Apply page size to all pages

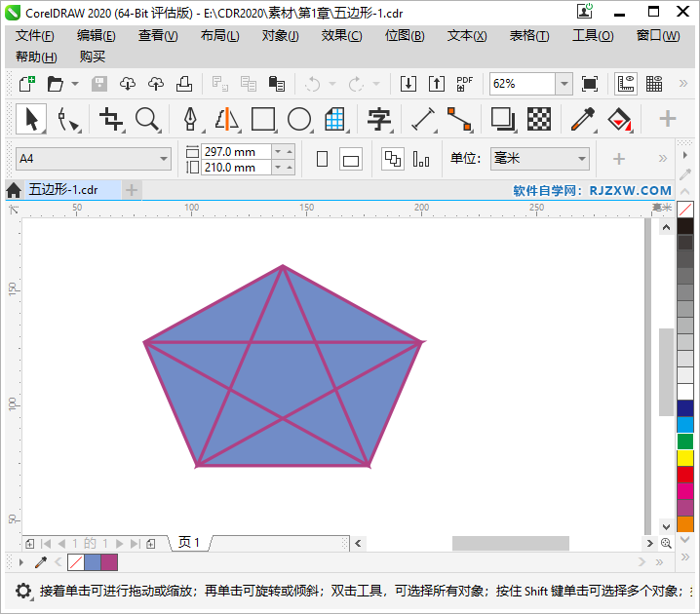pos(393,159)
